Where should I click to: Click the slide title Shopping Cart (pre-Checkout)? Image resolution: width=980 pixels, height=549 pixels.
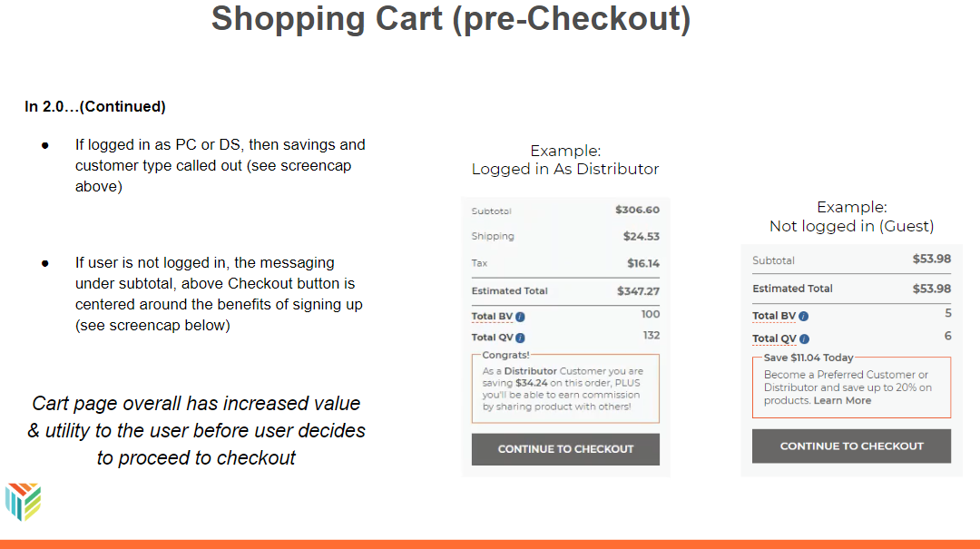coord(451,19)
